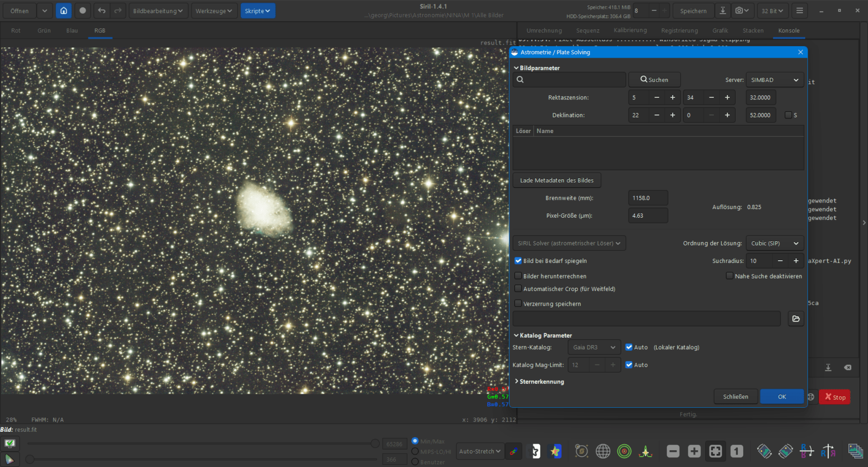Screen dimensions: 868x467
Task: Click the Brennweite (mm) input field
Action: coord(648,198)
